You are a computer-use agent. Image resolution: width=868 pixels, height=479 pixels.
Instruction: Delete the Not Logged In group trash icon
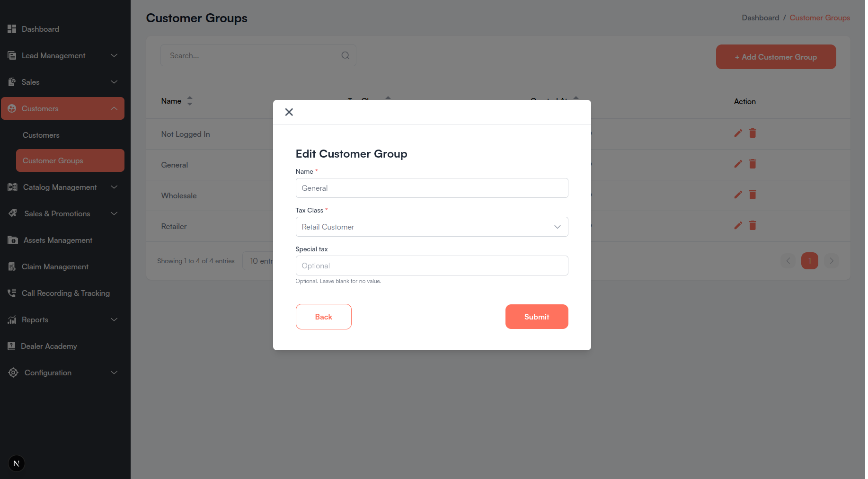753,133
